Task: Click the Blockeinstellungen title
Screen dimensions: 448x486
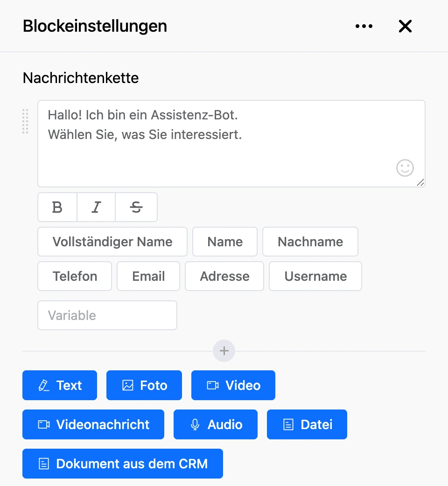Action: point(95,26)
